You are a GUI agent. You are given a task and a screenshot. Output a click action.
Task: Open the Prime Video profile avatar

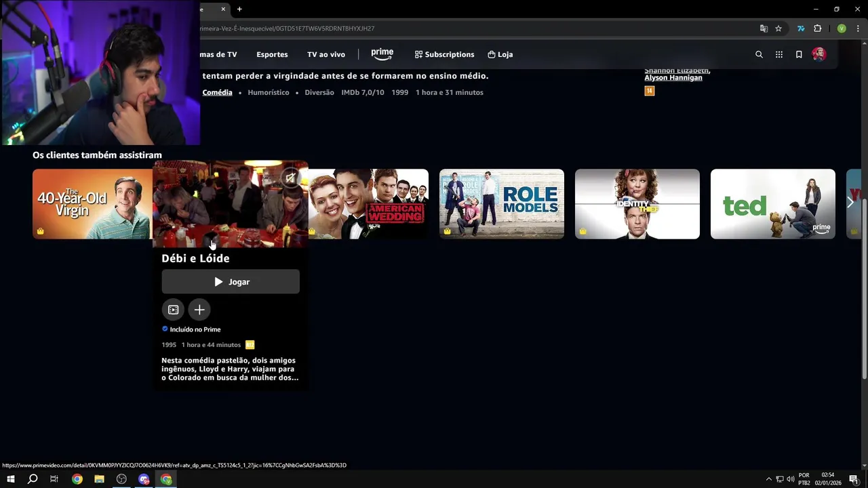(x=819, y=54)
